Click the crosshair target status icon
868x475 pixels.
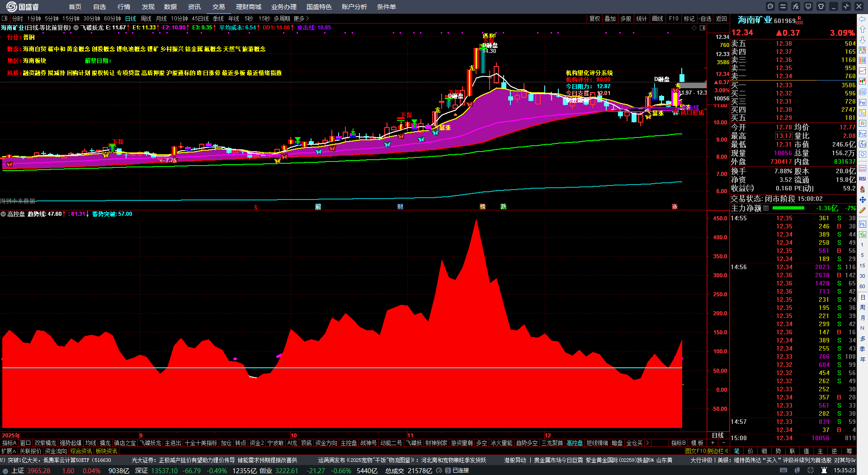coord(811,470)
